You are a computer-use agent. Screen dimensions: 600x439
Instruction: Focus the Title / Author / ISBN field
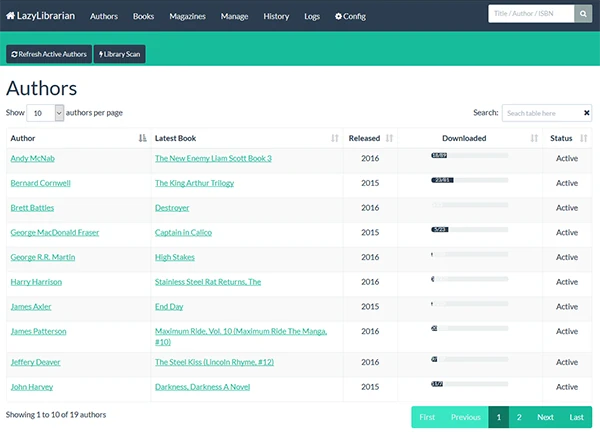point(531,15)
